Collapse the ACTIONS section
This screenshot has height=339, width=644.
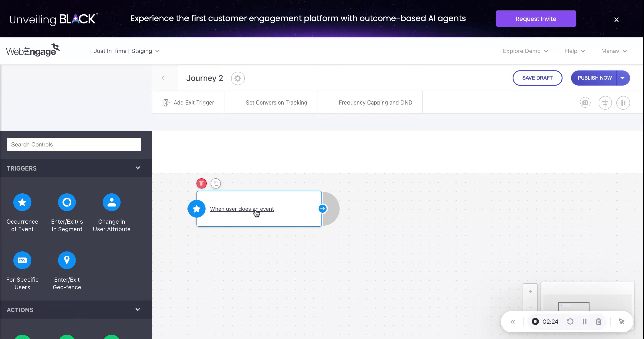coord(138,310)
